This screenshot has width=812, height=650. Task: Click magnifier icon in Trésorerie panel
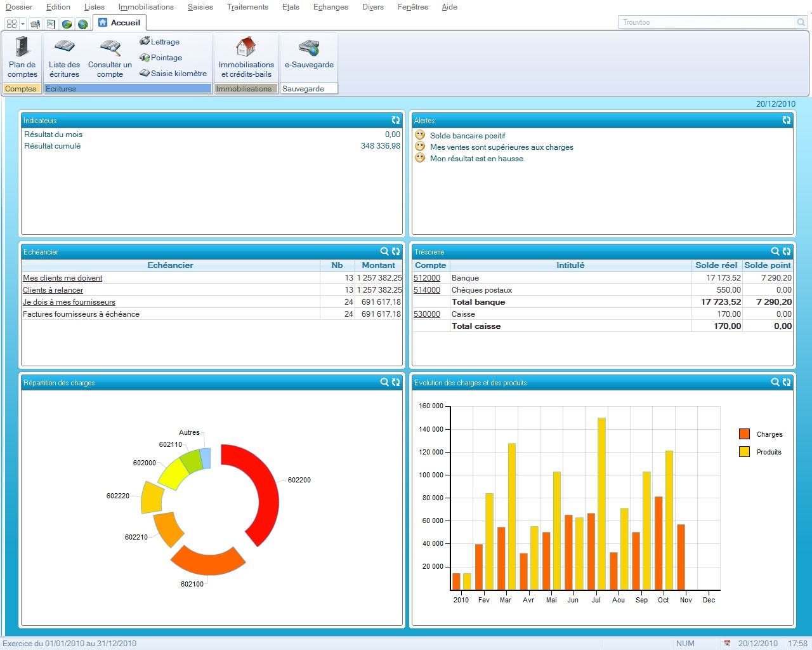(x=775, y=251)
